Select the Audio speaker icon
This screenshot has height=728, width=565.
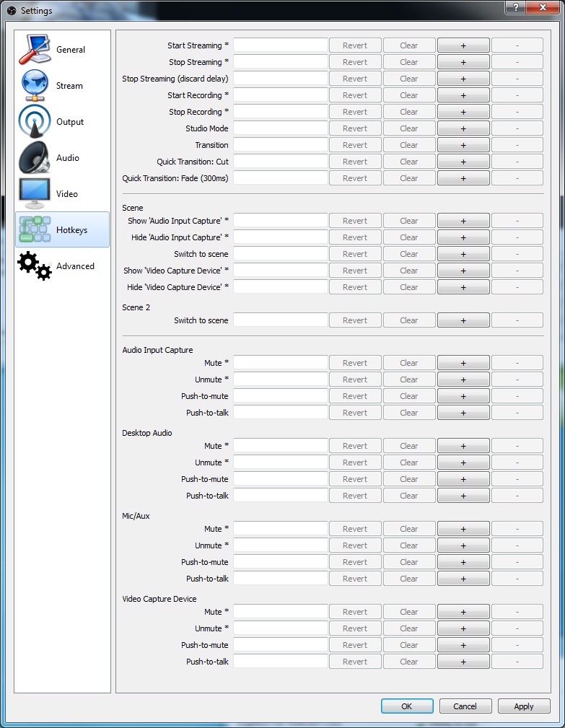(35, 157)
